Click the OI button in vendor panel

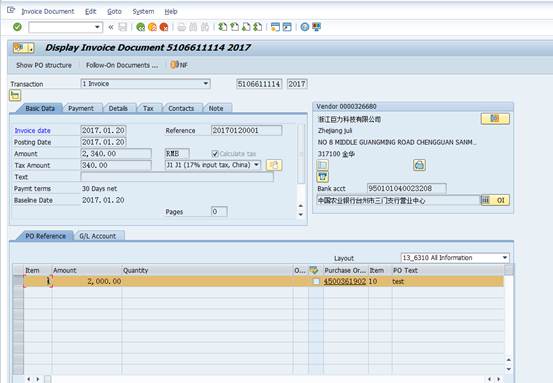495,200
